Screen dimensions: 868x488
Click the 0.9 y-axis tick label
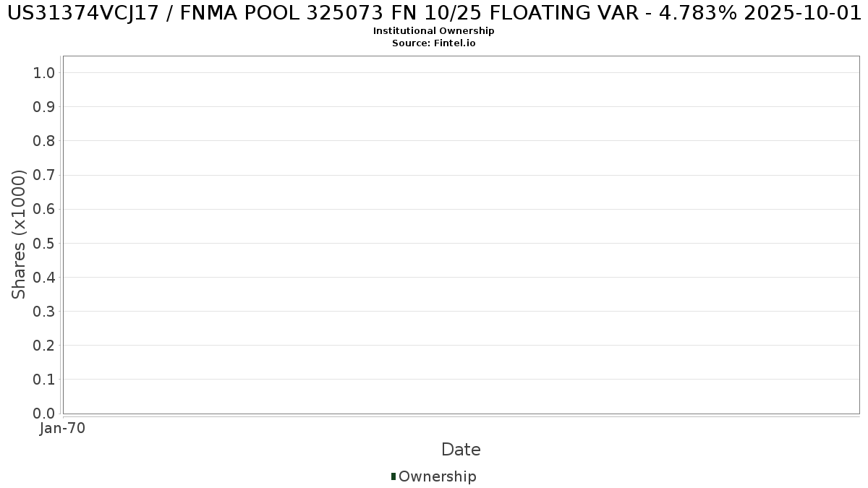point(44,107)
